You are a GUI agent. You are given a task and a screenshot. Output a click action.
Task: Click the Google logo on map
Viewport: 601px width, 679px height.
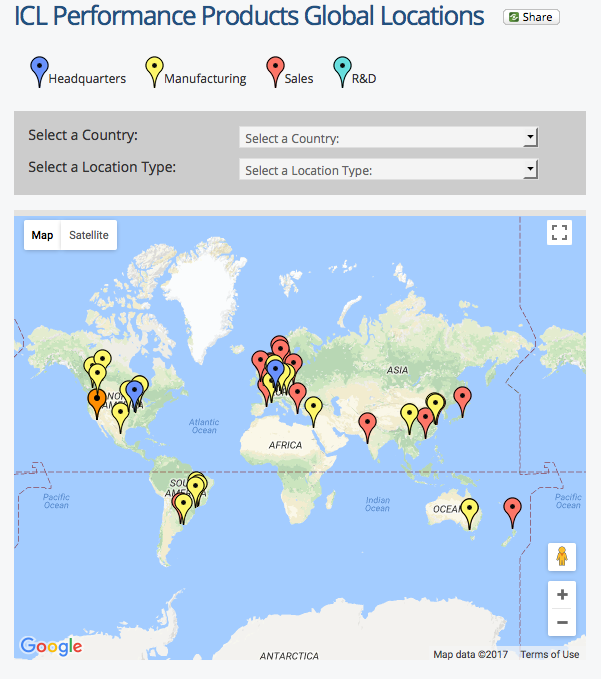point(51,646)
